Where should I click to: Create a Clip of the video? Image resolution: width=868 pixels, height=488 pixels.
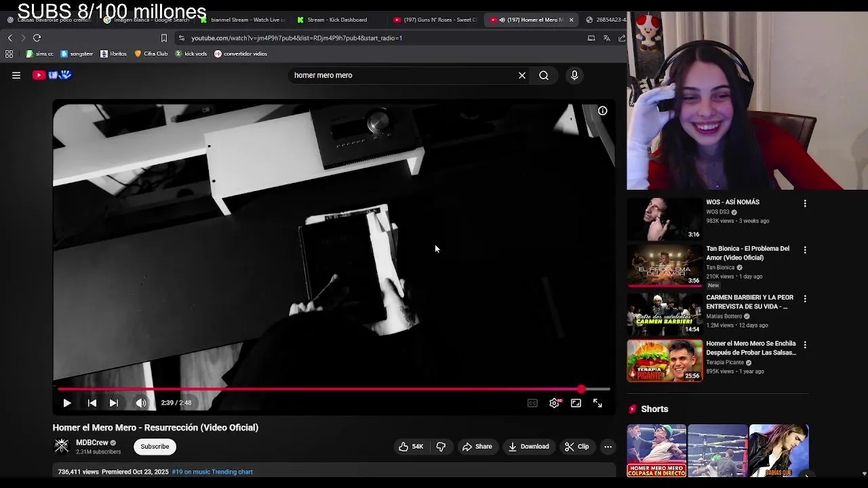(577, 447)
